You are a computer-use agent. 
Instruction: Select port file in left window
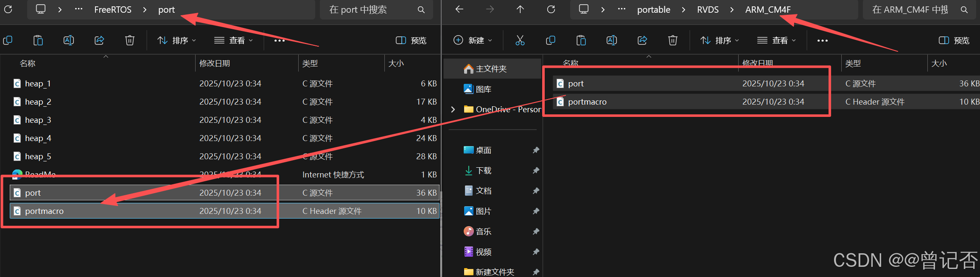(224, 193)
